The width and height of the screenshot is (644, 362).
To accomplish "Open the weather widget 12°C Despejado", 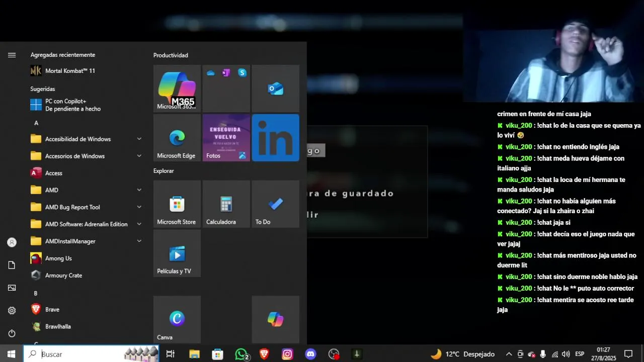I will [463, 354].
